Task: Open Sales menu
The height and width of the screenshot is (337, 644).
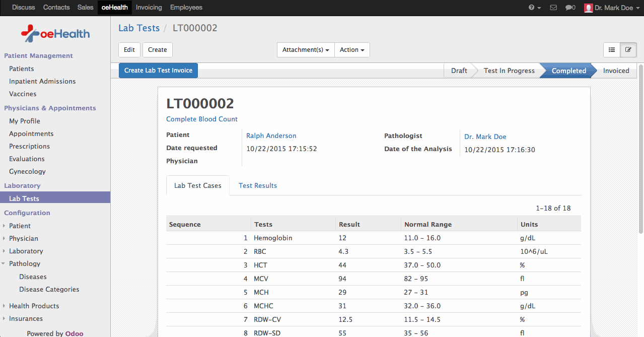Action: point(86,8)
